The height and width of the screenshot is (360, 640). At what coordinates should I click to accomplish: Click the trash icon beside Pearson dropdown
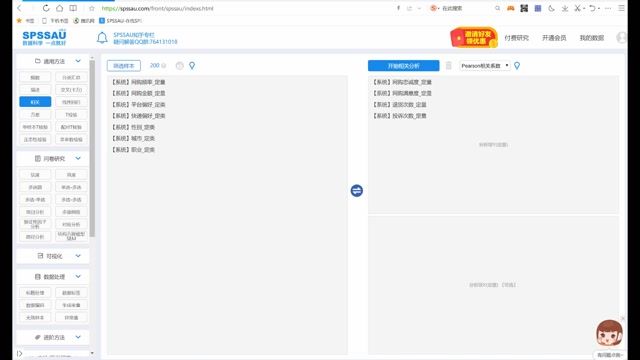point(449,66)
